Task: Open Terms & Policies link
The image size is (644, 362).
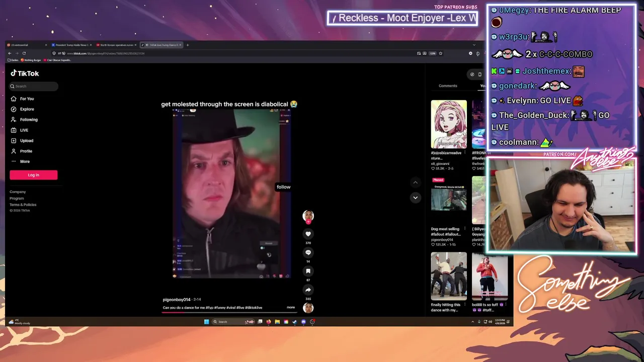Action: [x=23, y=205]
